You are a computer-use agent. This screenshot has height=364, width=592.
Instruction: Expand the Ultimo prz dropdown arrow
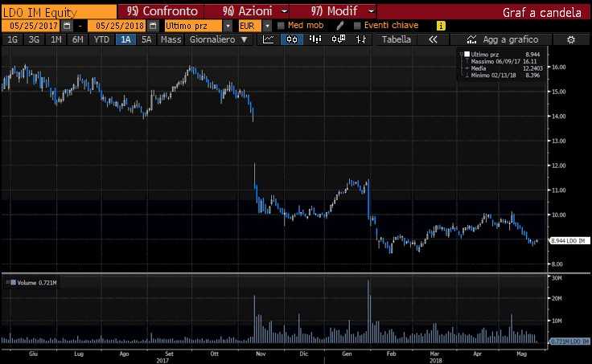click(228, 26)
